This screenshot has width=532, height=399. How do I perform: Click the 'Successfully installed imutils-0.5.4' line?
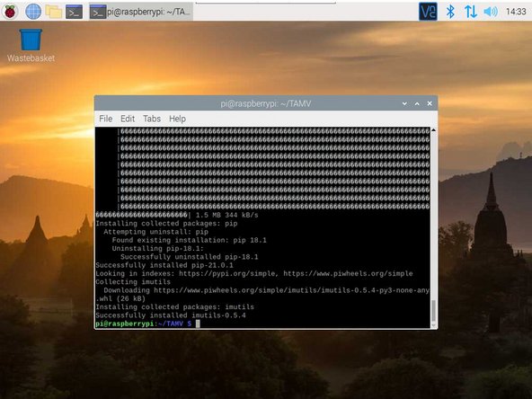pyautogui.click(x=171, y=315)
